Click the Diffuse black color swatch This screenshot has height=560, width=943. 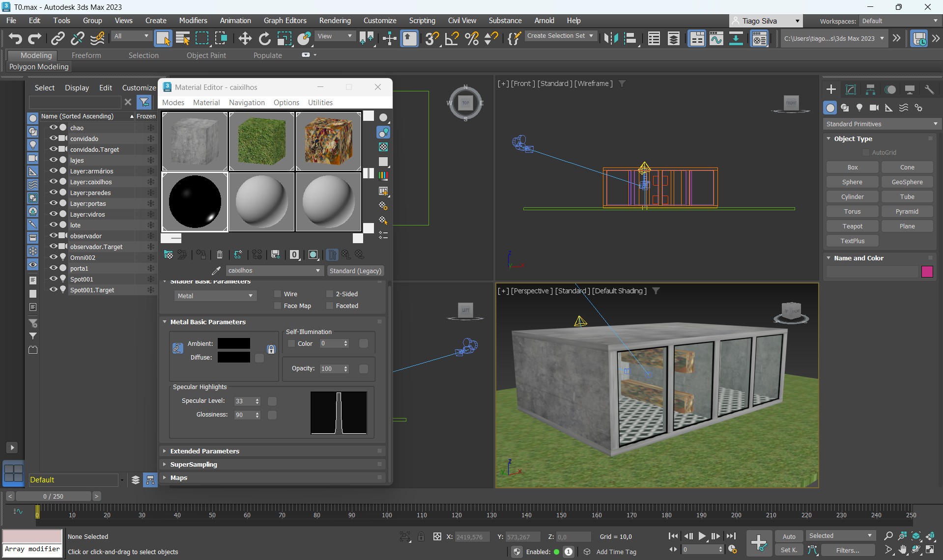coord(233,357)
